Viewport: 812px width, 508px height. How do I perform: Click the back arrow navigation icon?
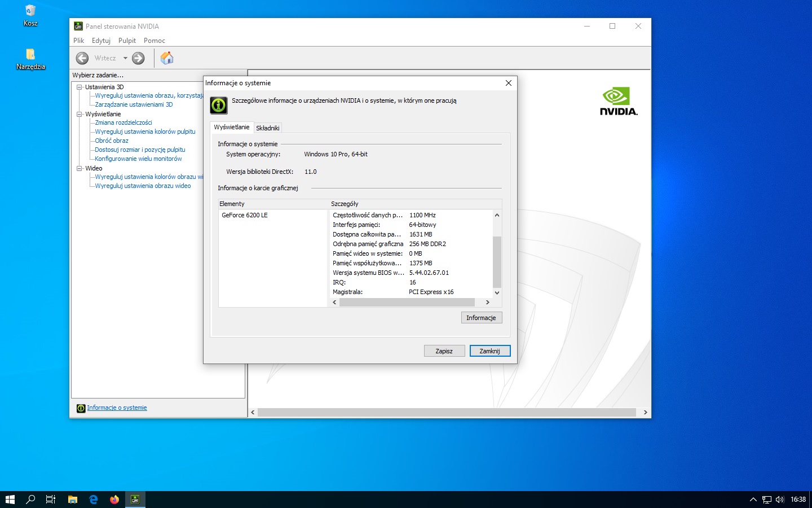point(82,58)
